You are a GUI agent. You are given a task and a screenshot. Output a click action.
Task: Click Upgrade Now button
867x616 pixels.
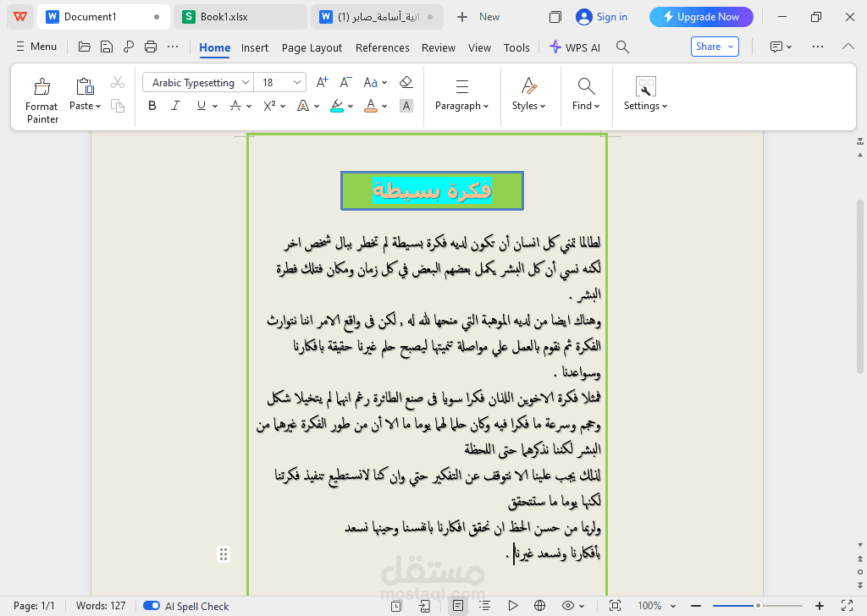click(701, 17)
